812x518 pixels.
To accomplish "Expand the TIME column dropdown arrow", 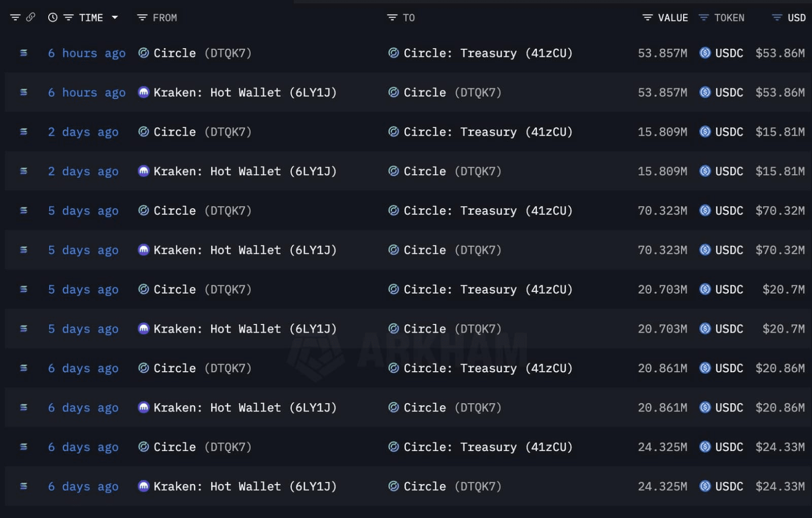I will coord(115,18).
